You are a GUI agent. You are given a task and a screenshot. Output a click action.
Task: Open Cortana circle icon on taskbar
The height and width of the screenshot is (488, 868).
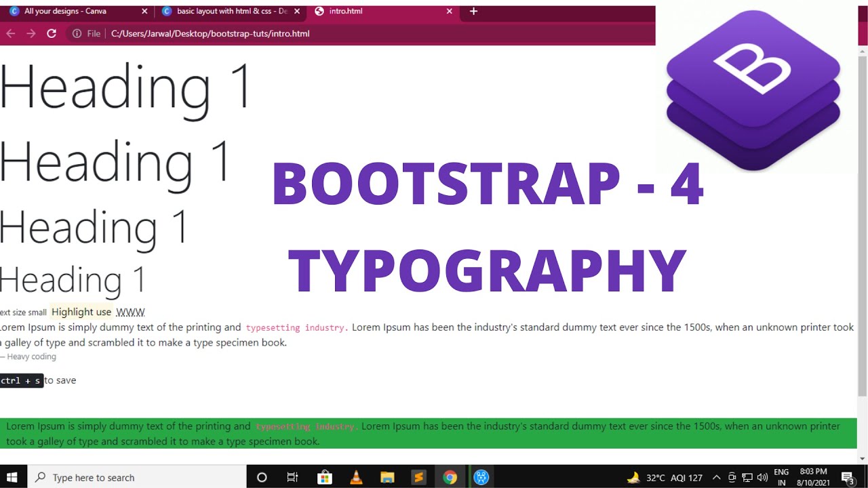(x=262, y=477)
